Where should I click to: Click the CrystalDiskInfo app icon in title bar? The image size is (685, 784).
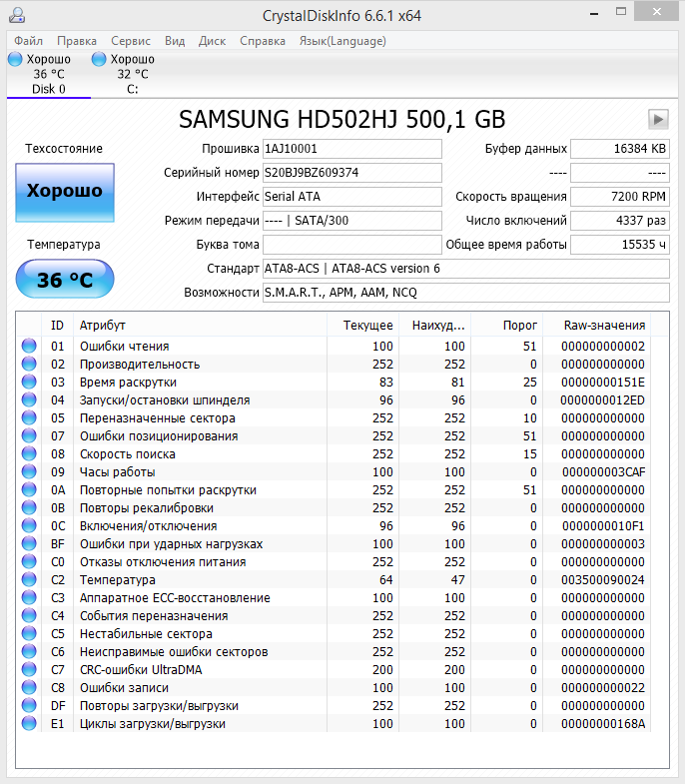tap(17, 15)
